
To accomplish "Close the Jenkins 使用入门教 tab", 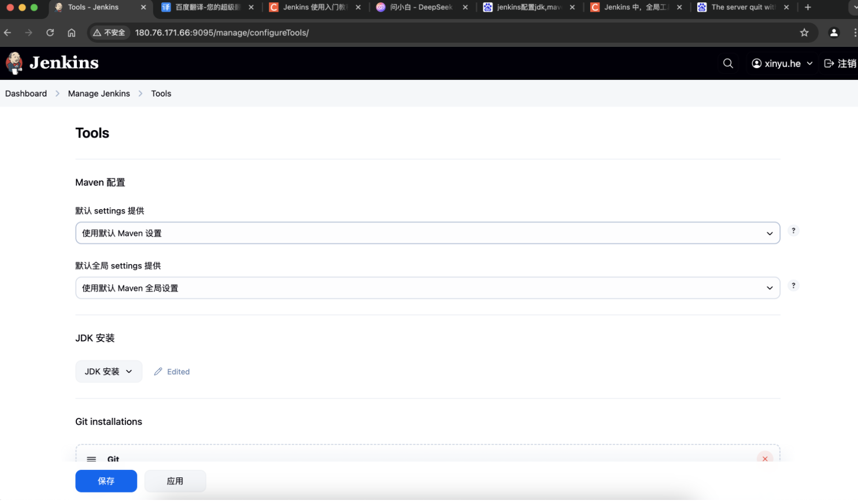I will 358,8.
